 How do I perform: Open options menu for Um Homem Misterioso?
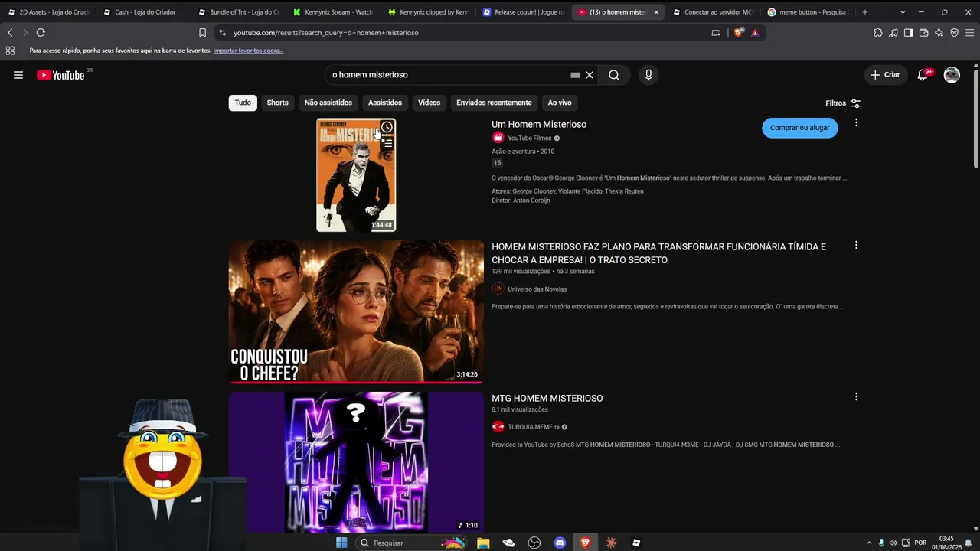856,123
